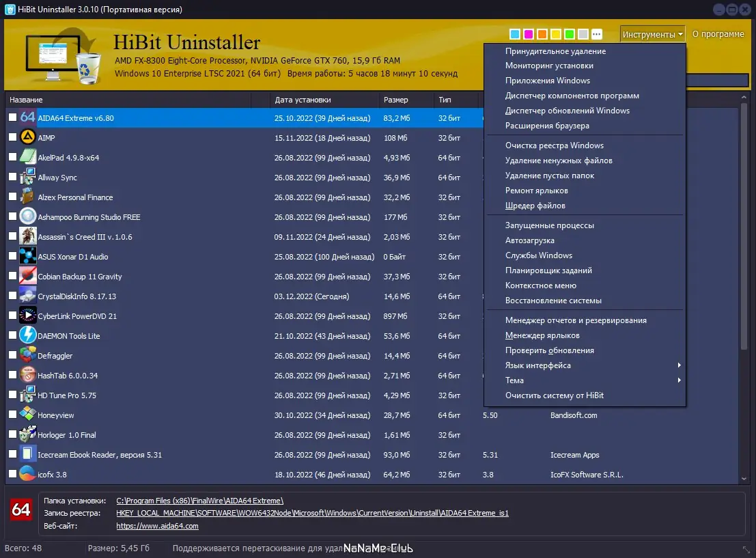Enable the DAEMON Tools Lite checkbox
Screen dimensions: 756x558
pyautogui.click(x=12, y=335)
